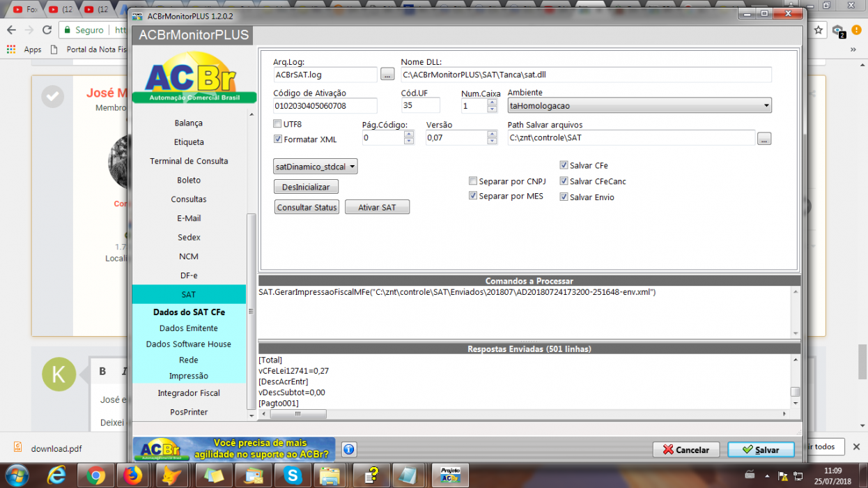
Task: Open Chrome Apps shortcut in bookmarks bar
Action: coord(24,49)
